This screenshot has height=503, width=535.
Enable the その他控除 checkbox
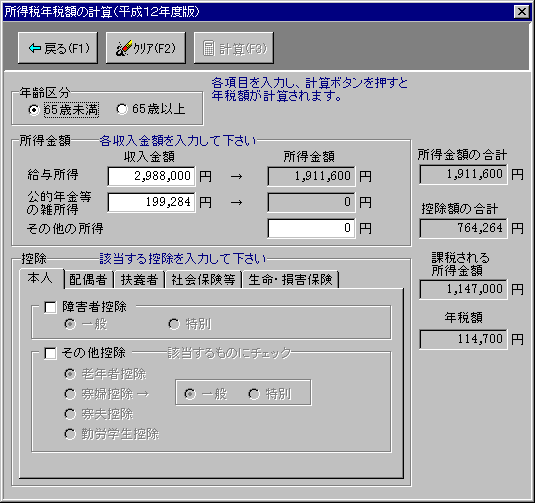pos(50,353)
